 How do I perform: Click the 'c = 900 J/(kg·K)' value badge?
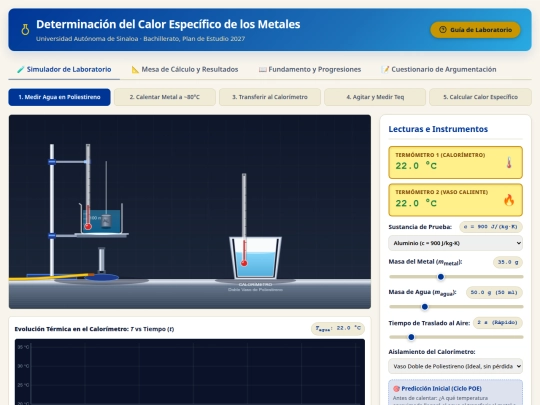point(490,227)
